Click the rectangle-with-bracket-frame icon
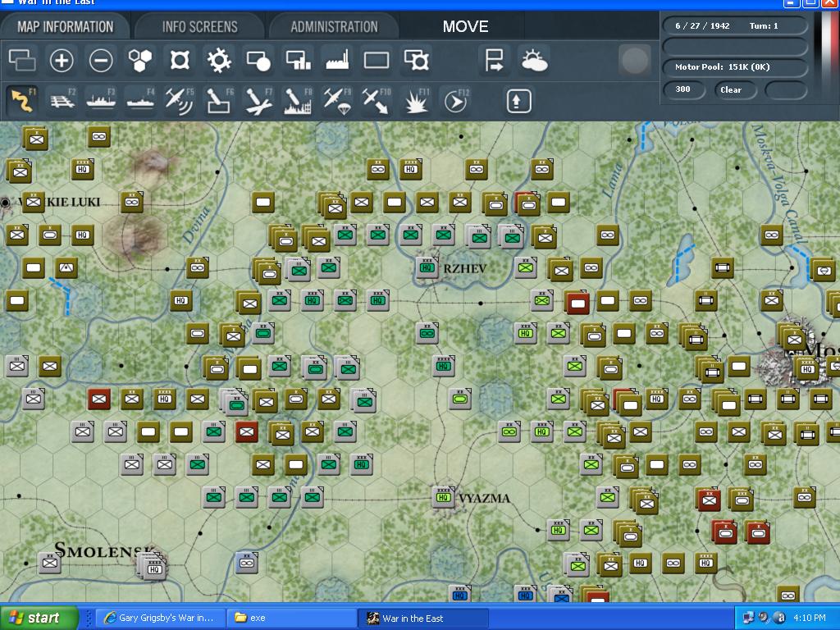The image size is (840, 630). click(416, 60)
